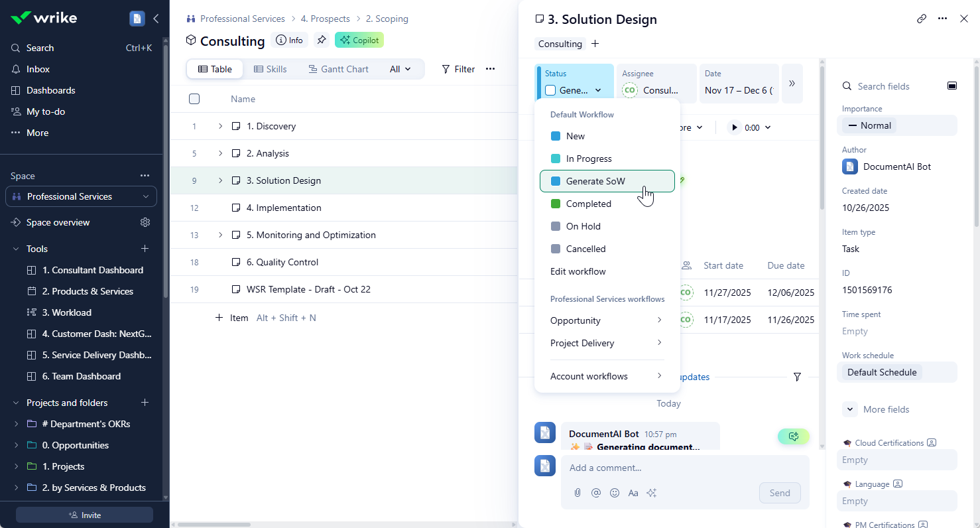The height and width of the screenshot is (528, 980).
Task: Click Edit workflow in the status menu
Action: [x=578, y=271]
